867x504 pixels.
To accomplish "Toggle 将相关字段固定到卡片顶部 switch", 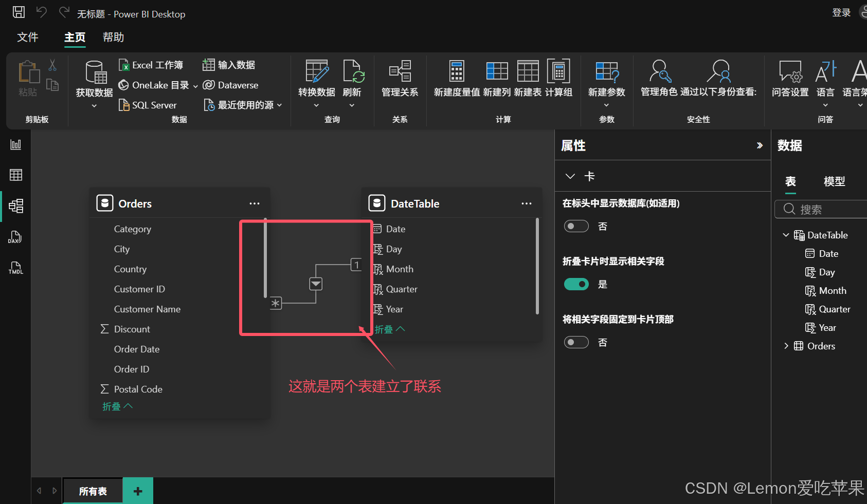I will (576, 342).
